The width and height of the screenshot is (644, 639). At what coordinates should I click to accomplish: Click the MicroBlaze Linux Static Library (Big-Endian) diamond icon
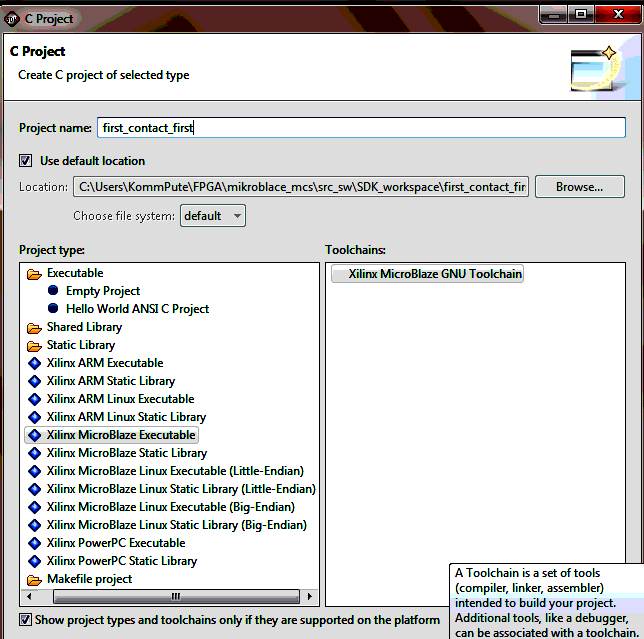(x=34, y=525)
